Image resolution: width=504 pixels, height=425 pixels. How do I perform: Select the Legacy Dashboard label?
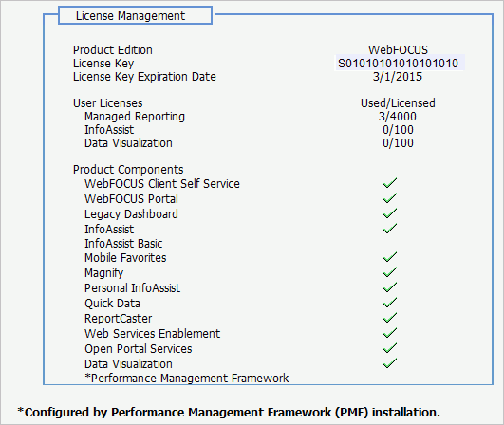[x=131, y=214]
